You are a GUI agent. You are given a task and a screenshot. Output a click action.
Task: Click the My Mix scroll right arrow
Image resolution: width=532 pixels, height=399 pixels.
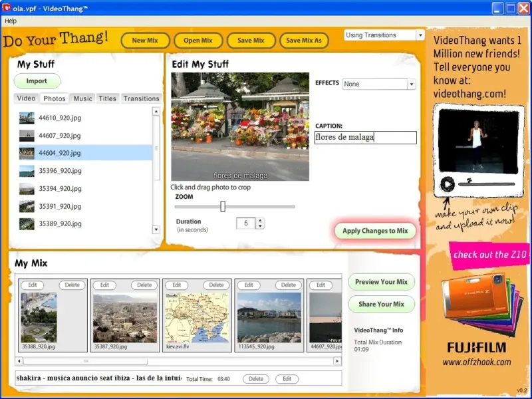pyautogui.click(x=337, y=361)
